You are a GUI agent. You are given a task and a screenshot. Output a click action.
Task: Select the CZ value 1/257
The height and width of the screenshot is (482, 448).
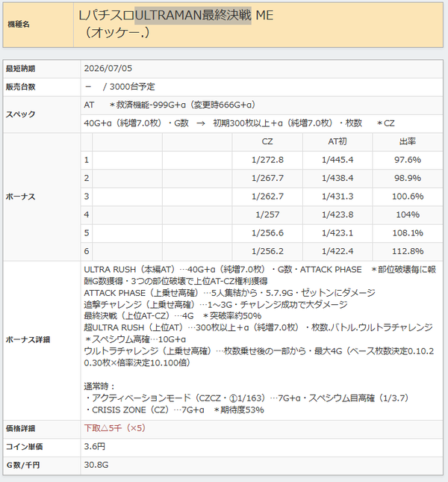pyautogui.click(x=267, y=214)
